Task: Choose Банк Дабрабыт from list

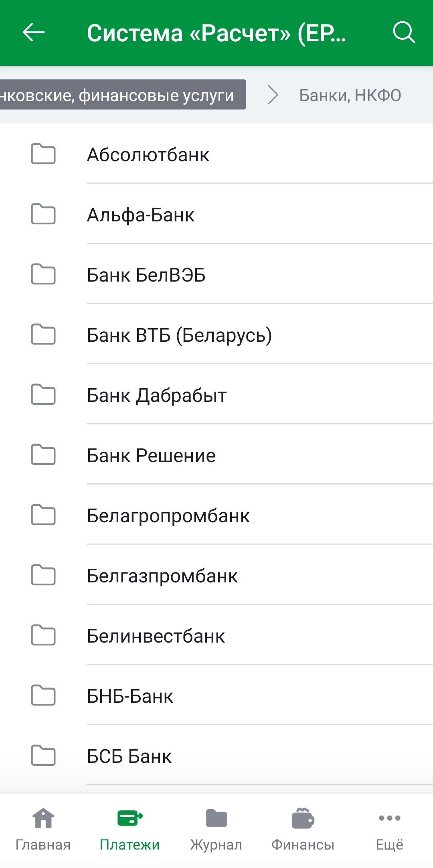Action: tap(157, 395)
